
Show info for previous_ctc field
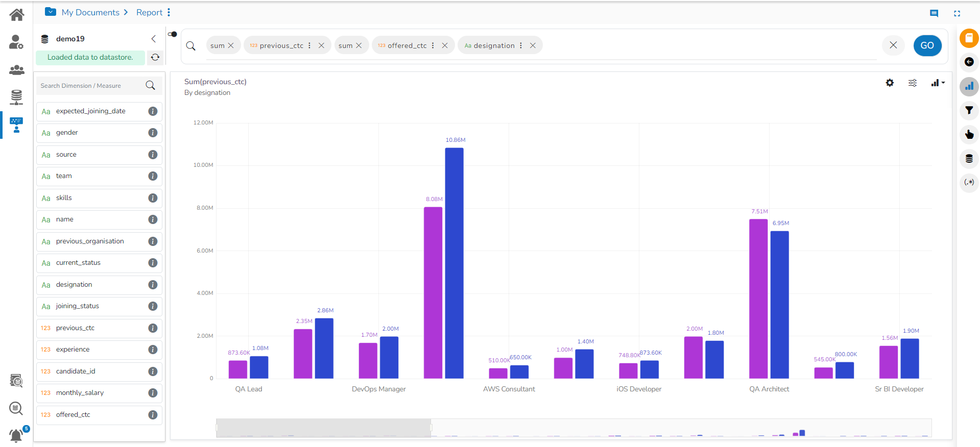pyautogui.click(x=153, y=328)
